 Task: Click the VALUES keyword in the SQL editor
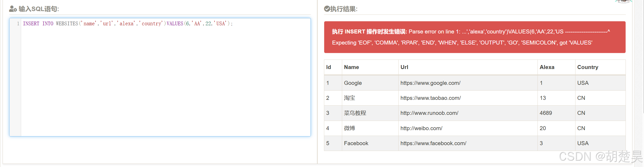(x=175, y=23)
